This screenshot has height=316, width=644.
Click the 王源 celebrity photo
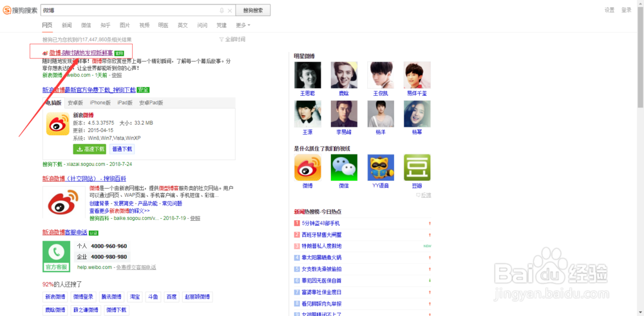[x=308, y=114]
